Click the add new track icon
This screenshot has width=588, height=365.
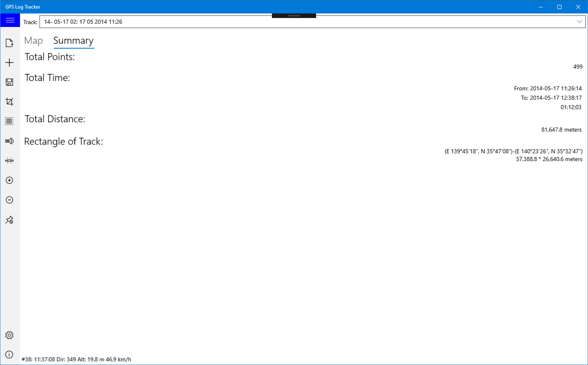pos(10,62)
